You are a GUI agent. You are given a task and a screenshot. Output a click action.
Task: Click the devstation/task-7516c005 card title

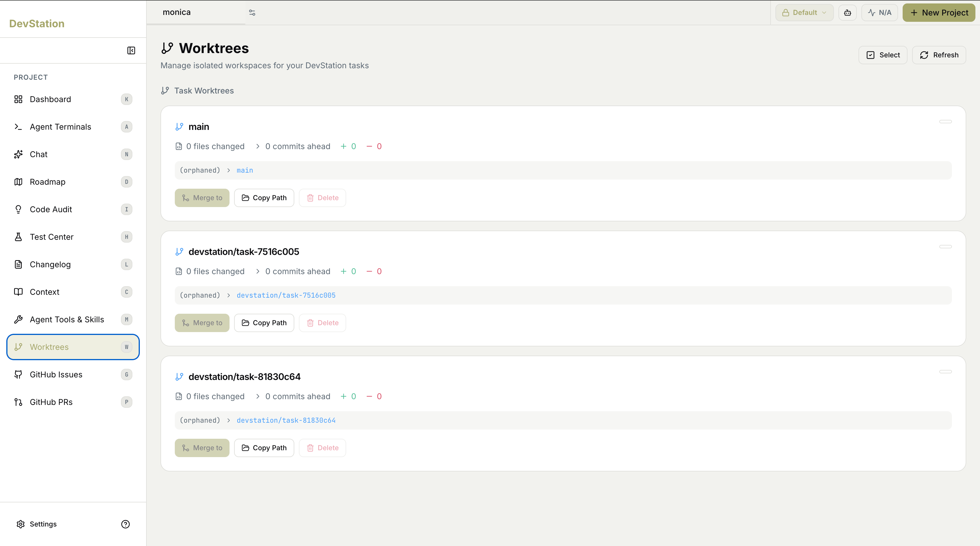click(x=244, y=252)
